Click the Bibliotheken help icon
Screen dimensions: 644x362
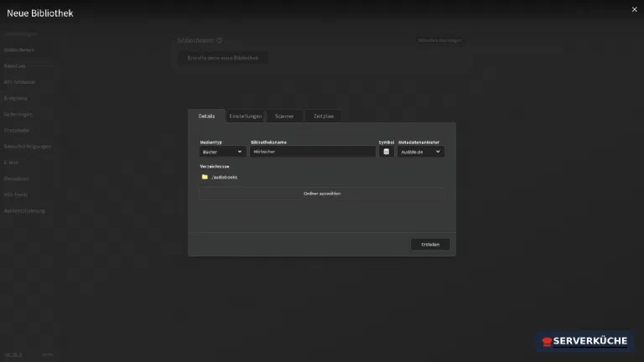click(x=220, y=40)
